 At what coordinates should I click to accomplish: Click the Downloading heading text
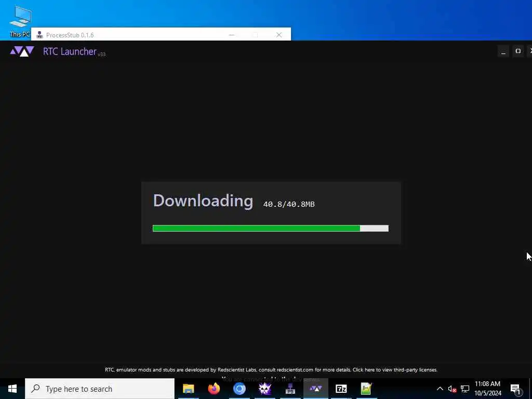[x=203, y=201]
